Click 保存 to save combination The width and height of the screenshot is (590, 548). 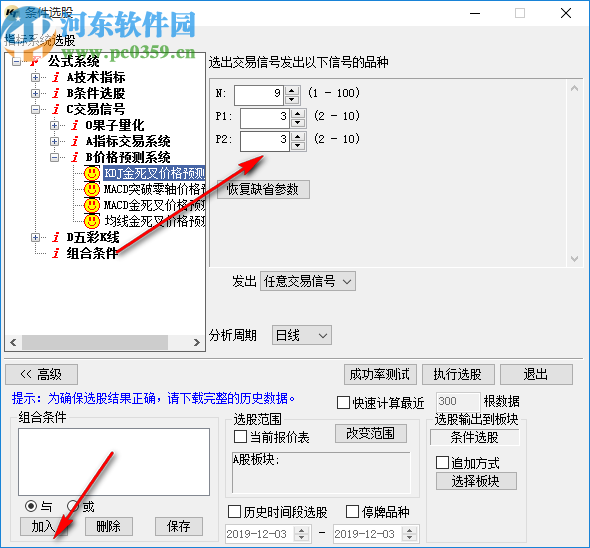[x=179, y=526]
